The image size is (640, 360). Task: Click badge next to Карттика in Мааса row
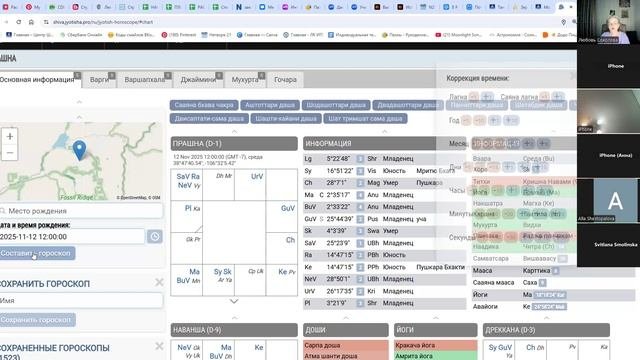556,271
